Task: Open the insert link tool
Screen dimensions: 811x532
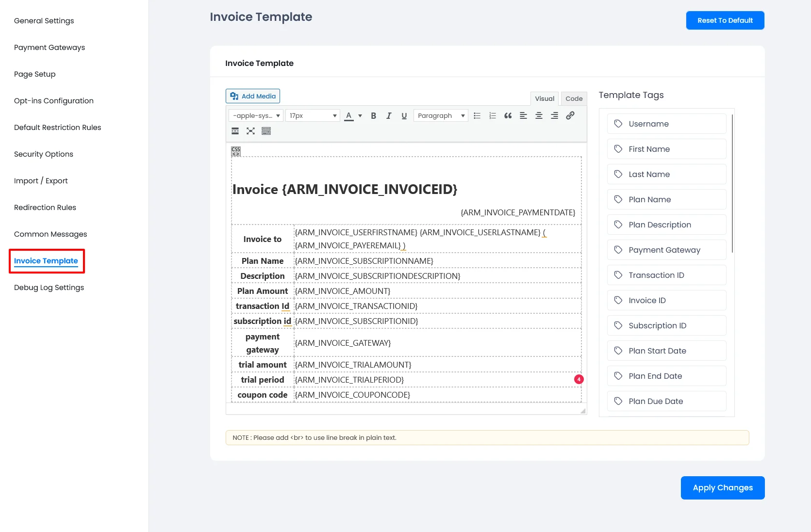Action: [570, 115]
